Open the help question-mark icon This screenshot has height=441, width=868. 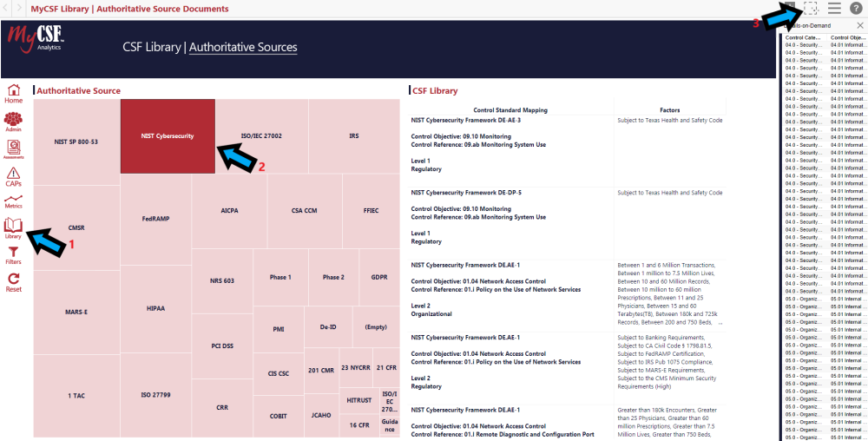856,9
